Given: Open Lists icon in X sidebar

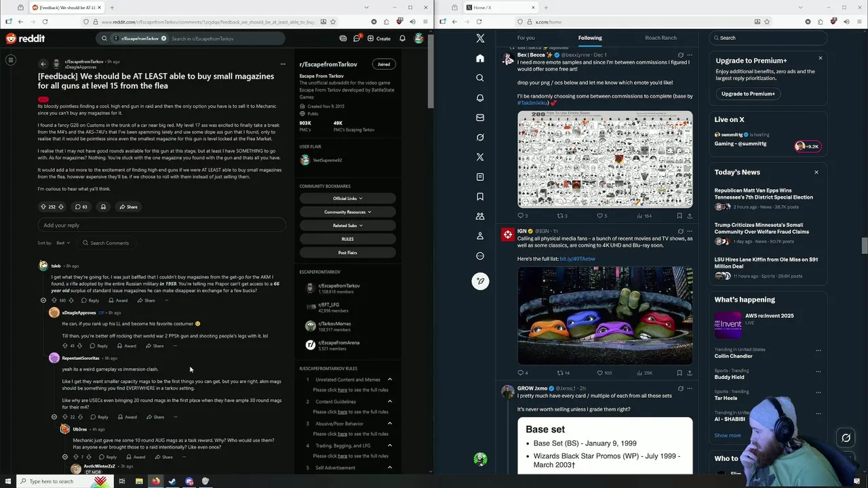Looking at the screenshot, I should pyautogui.click(x=480, y=177).
